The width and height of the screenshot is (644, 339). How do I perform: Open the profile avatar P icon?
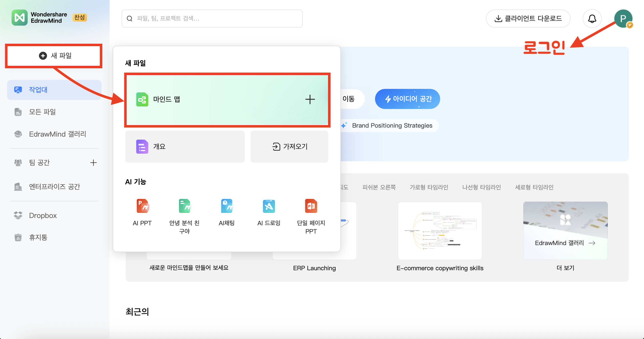pos(623,19)
